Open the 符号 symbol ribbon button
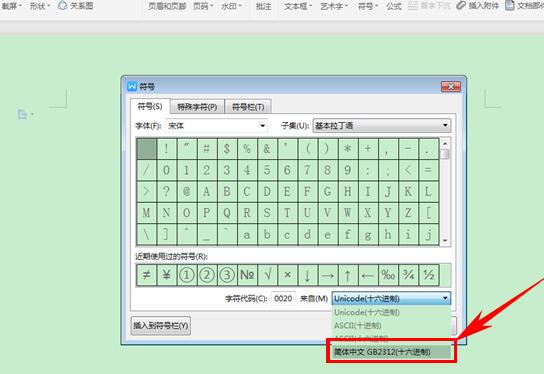The height and width of the screenshot is (374, 544). coord(368,6)
